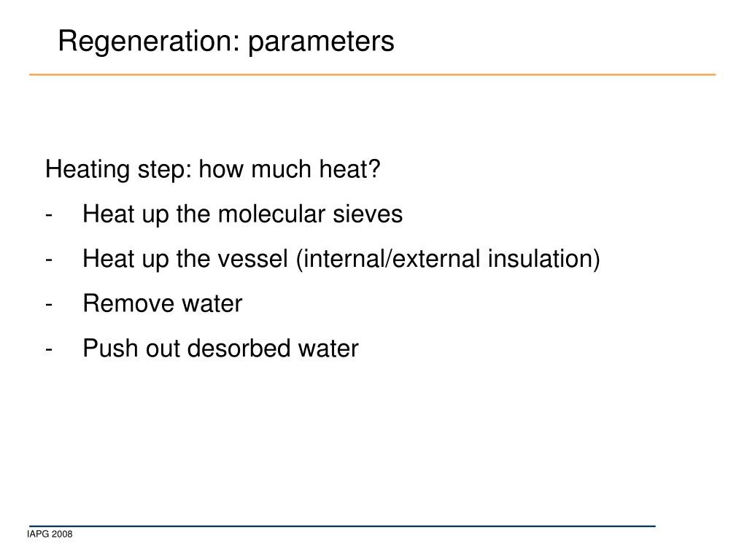
Task: Click '(internal/external insulation)' parenthetical text
Action: pyautogui.click(x=448, y=260)
